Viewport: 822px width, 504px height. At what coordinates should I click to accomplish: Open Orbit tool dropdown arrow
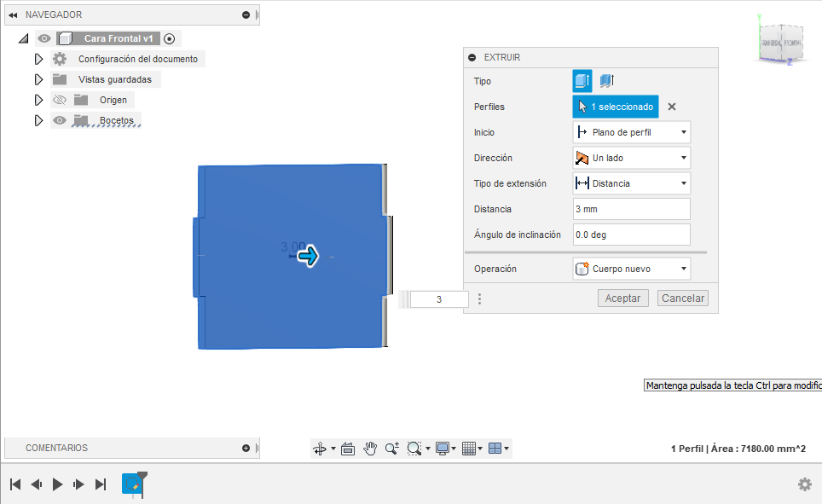pyautogui.click(x=333, y=449)
